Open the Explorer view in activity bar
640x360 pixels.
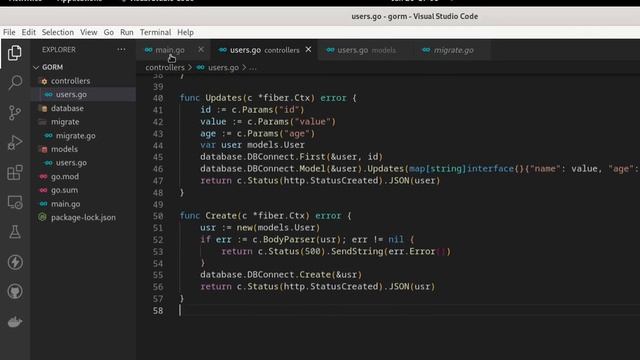(15, 53)
